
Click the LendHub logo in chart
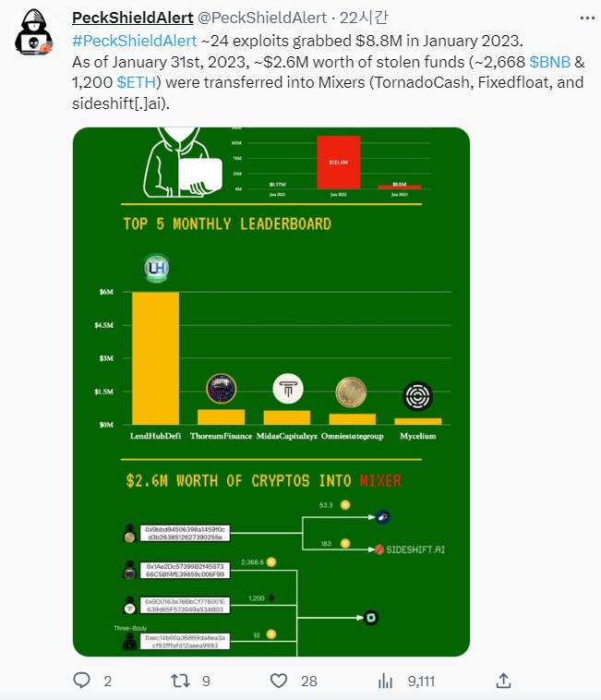click(x=155, y=269)
